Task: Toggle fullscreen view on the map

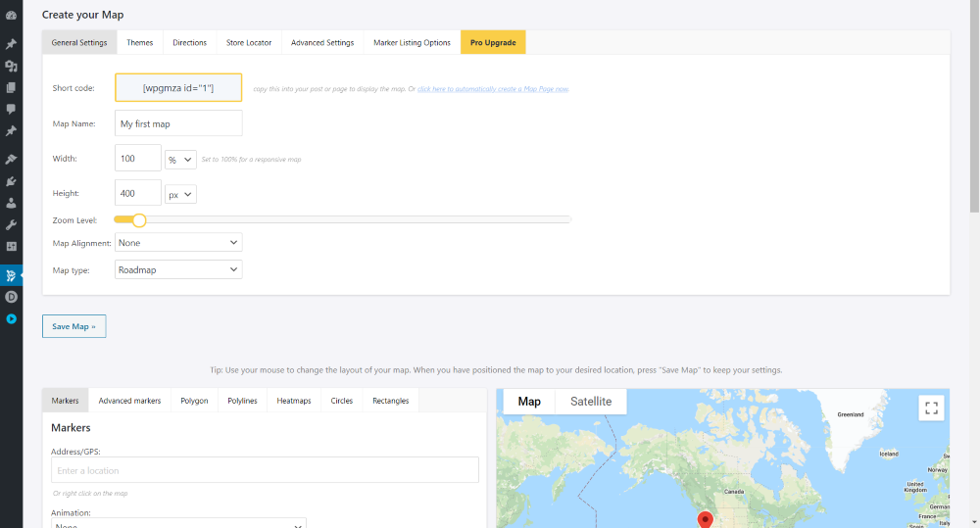Action: 931,408
